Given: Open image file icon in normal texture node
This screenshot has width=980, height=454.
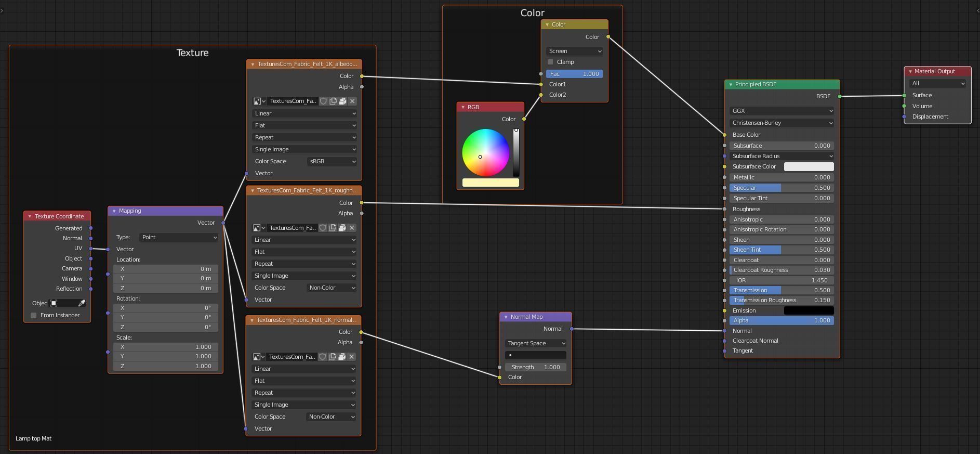Looking at the screenshot, I should [342, 357].
